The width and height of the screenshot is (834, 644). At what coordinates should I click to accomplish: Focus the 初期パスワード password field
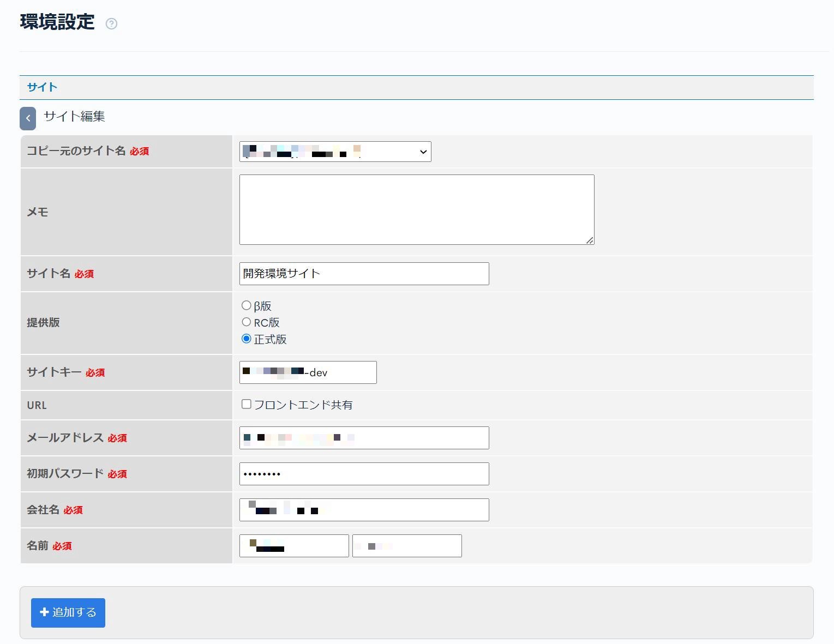[x=364, y=474]
